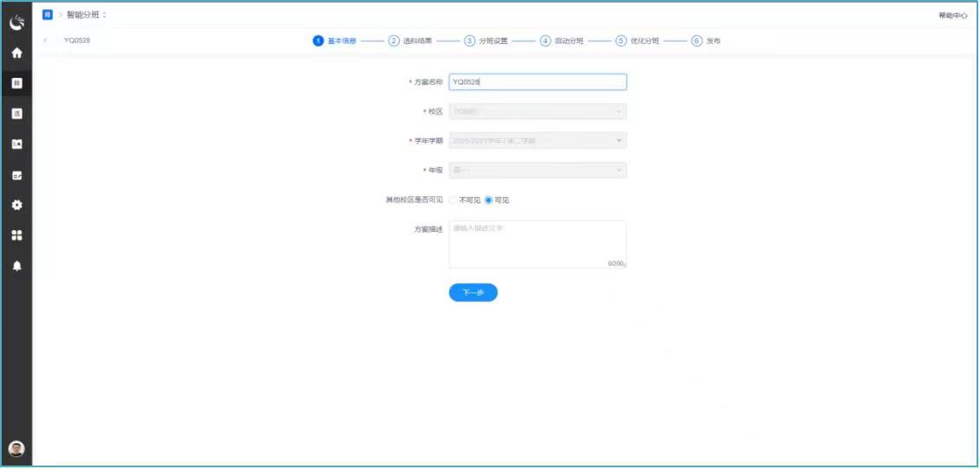This screenshot has height=469, width=980.
Task: Select the 可见 radio option
Action: 488,200
